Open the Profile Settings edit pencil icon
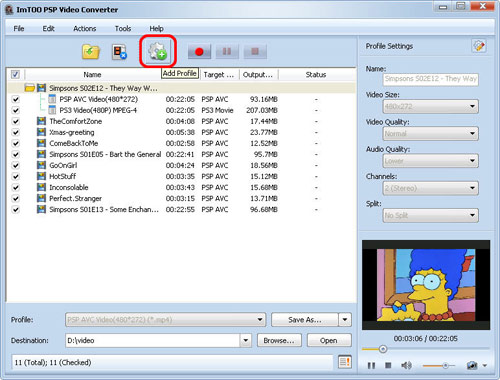This screenshot has height=380, width=500. click(x=479, y=46)
